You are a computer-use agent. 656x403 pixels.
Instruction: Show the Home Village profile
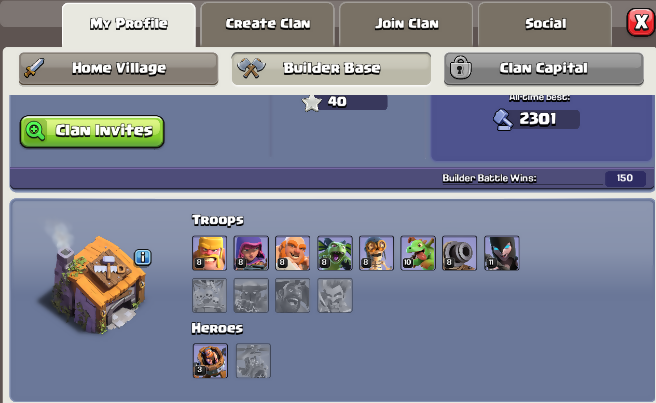[x=118, y=68]
